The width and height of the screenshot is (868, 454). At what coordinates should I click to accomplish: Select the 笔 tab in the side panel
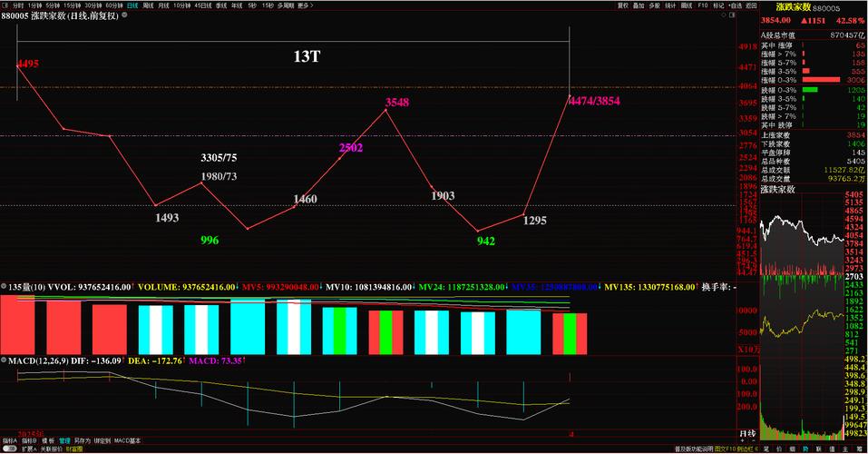click(x=766, y=449)
